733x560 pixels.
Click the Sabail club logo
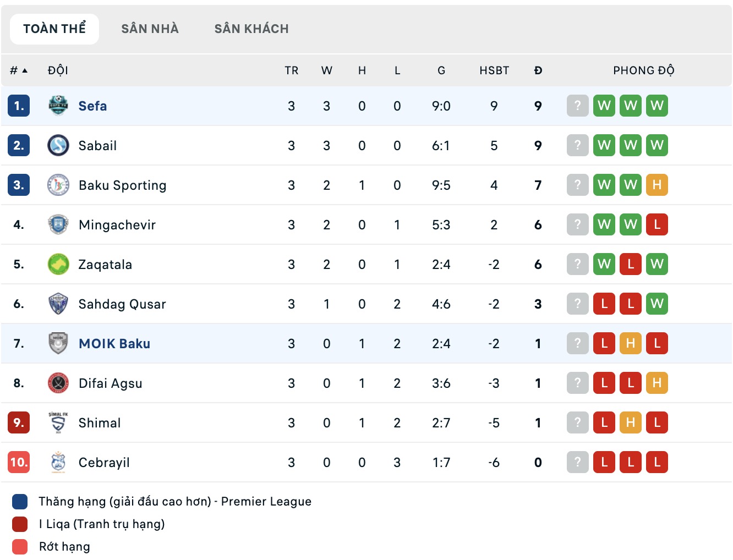58,145
